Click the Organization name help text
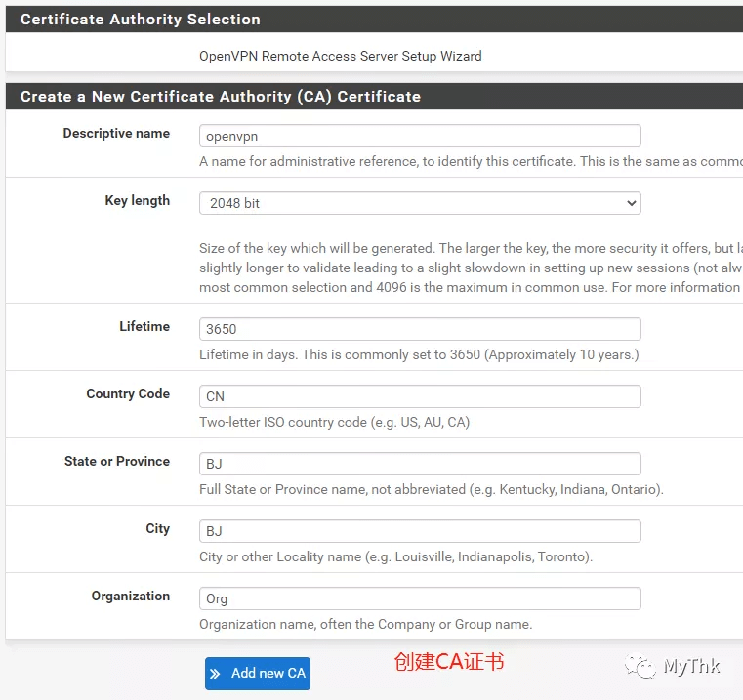This screenshot has width=743, height=700. 366,624
